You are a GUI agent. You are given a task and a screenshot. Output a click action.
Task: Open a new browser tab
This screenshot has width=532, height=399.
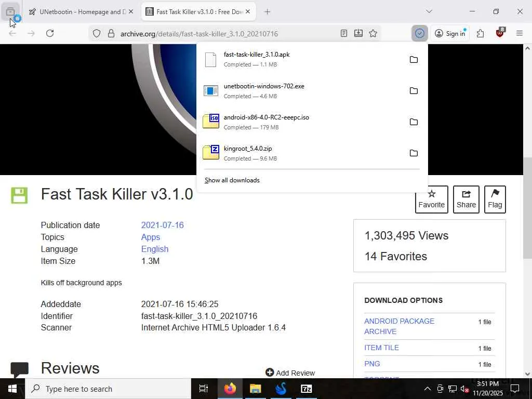click(268, 12)
